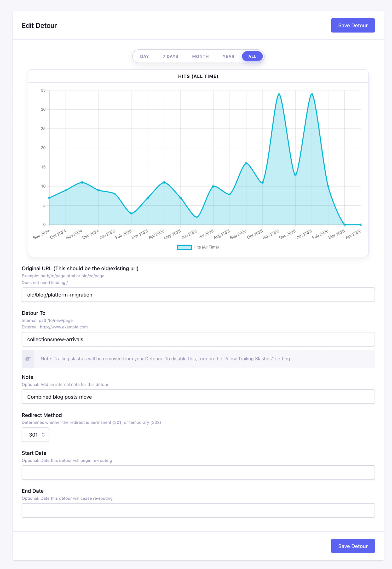The image size is (392, 569).
Task: Switch chart to YEAR view
Action: pyautogui.click(x=228, y=57)
